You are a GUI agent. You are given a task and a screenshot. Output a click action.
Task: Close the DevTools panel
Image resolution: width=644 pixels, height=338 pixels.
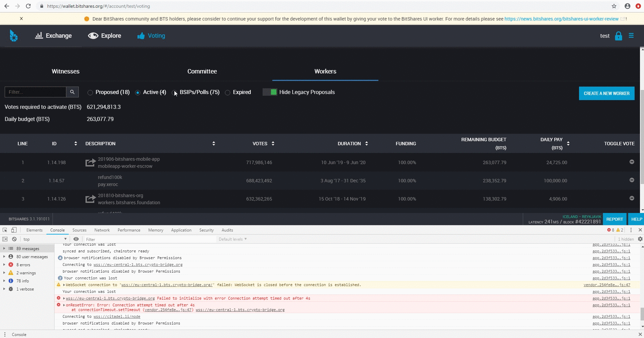click(x=640, y=230)
